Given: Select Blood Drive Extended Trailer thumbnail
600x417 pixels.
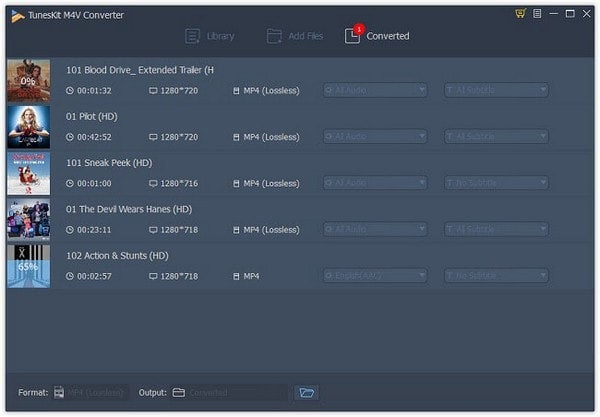Looking at the screenshot, I should [x=29, y=80].
